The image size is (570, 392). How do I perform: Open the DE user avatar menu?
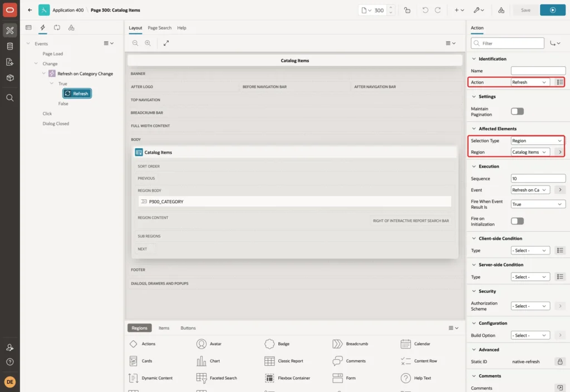point(10,382)
